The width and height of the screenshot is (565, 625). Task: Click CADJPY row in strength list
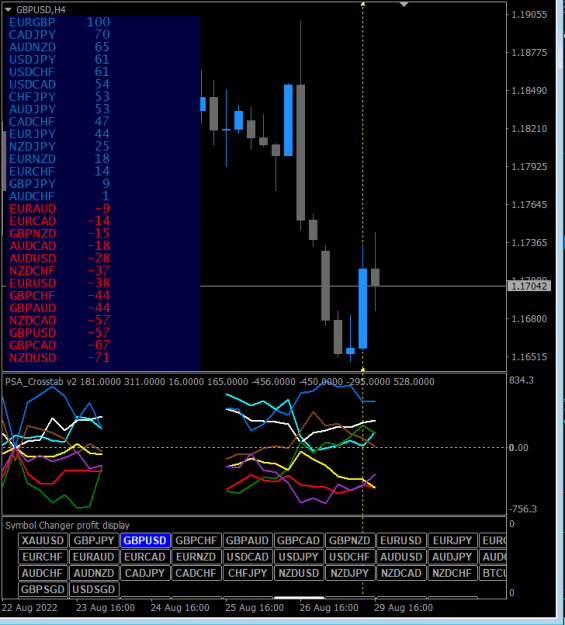tap(59, 35)
